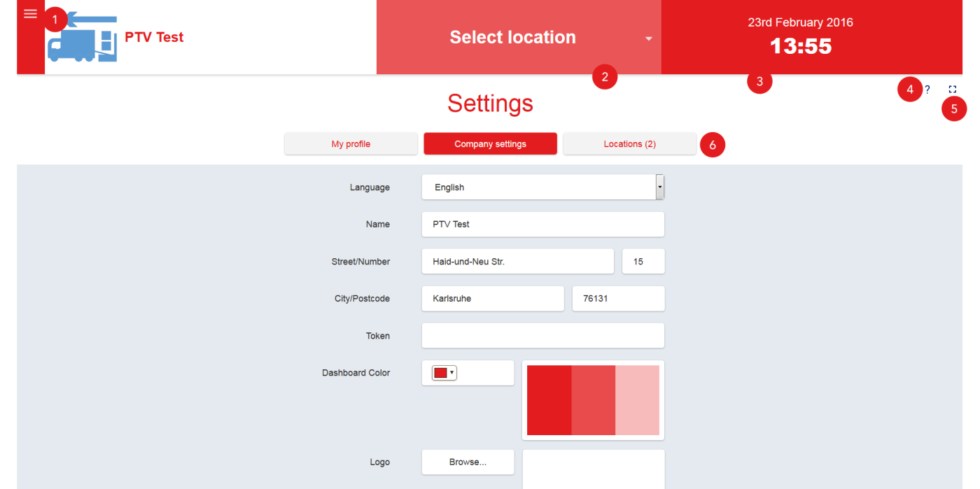Open the Dashboard Color picker dropdown
The height and width of the screenshot is (489, 980).
[444, 373]
